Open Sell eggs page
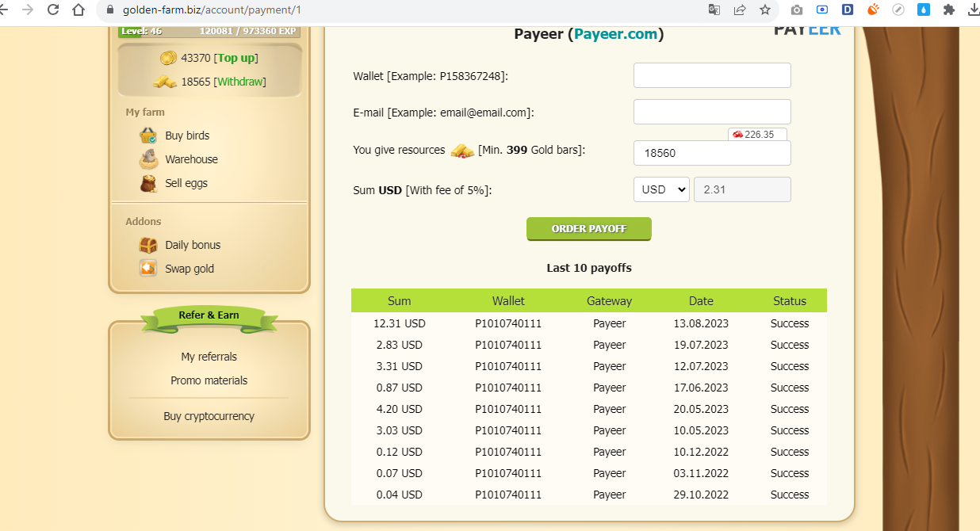Viewport: 980px width, 531px height. point(186,183)
